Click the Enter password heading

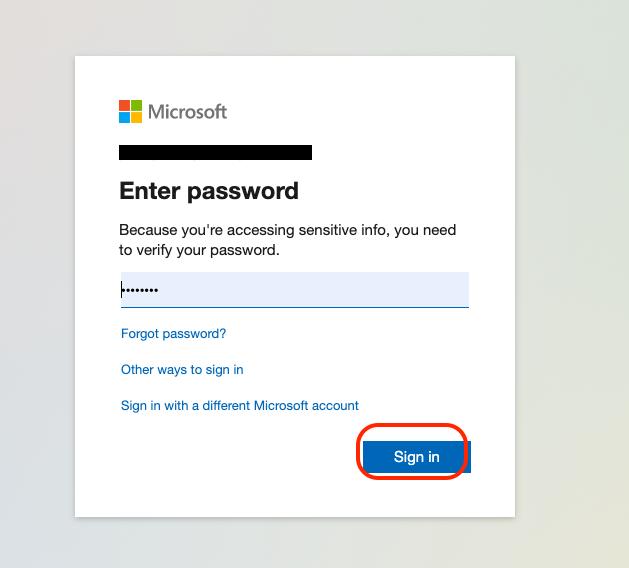pos(209,191)
